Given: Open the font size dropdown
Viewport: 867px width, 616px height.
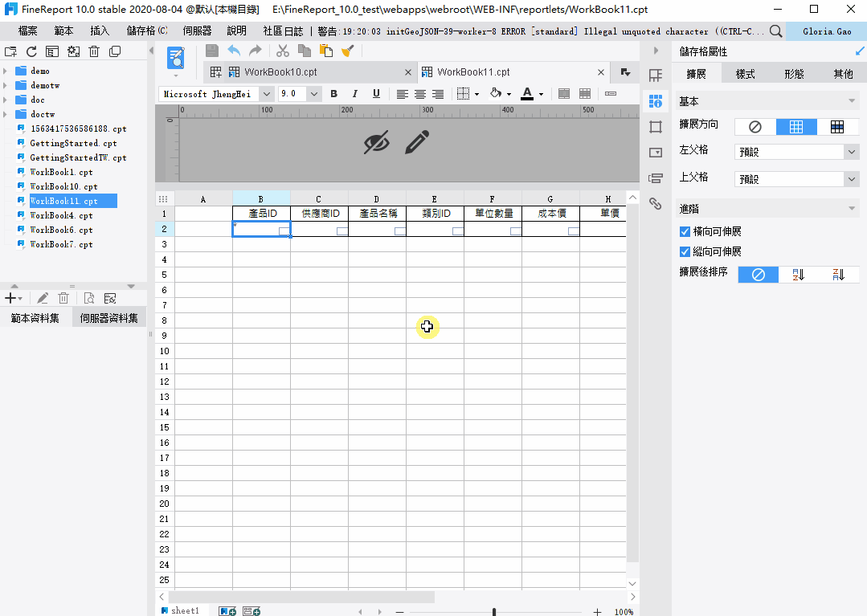Looking at the screenshot, I should click(x=313, y=93).
